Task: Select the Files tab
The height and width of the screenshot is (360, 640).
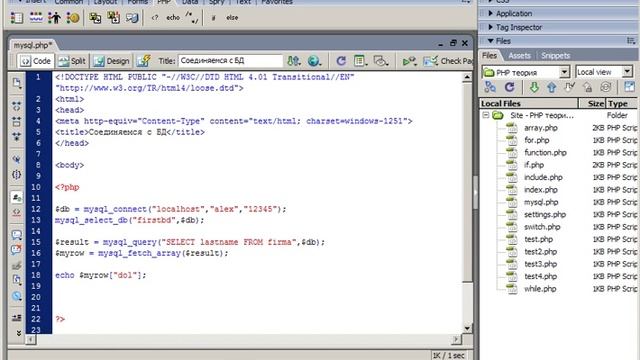Action: (x=489, y=56)
